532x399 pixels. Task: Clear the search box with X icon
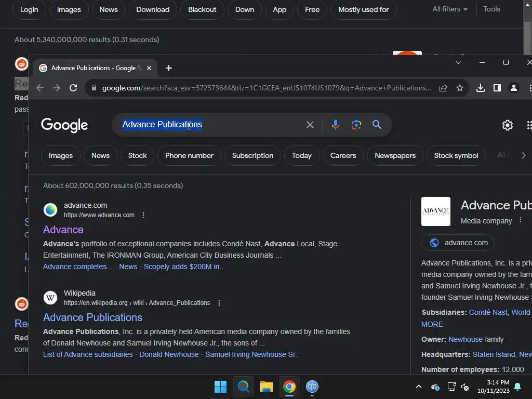(310, 125)
